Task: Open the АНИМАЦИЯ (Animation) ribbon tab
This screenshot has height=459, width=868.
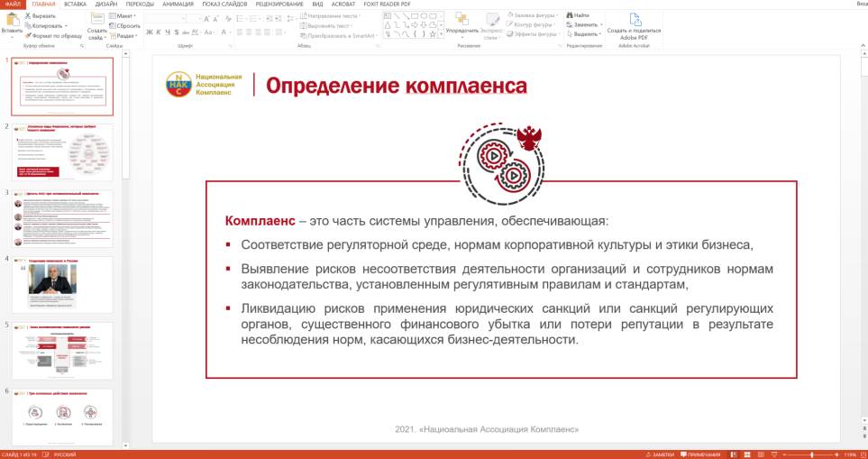Action: [179, 5]
